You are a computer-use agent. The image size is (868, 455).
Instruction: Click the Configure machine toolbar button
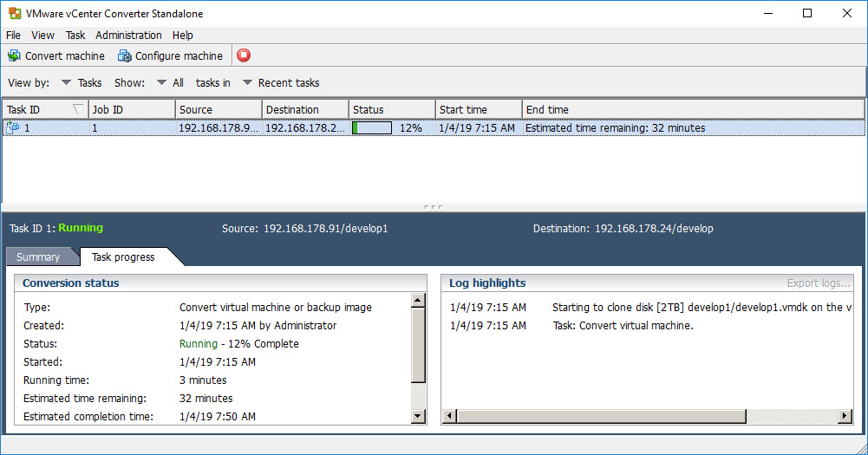[x=171, y=56]
